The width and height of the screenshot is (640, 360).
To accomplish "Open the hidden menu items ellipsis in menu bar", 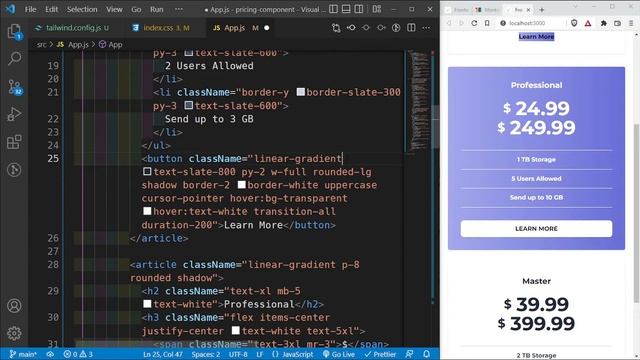I will tap(179, 9).
